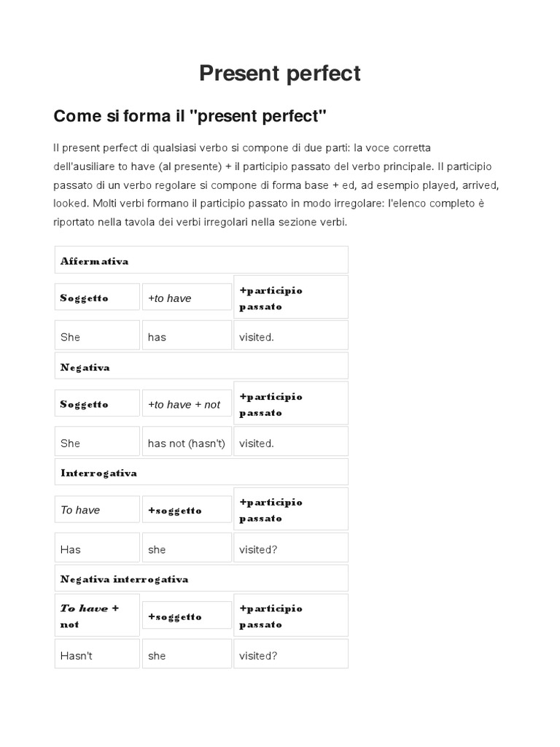Viewport: 560px width, 747px height.
Task: Click the "Come si forma il present perfect" heading
Action: pyautogui.click(x=190, y=116)
